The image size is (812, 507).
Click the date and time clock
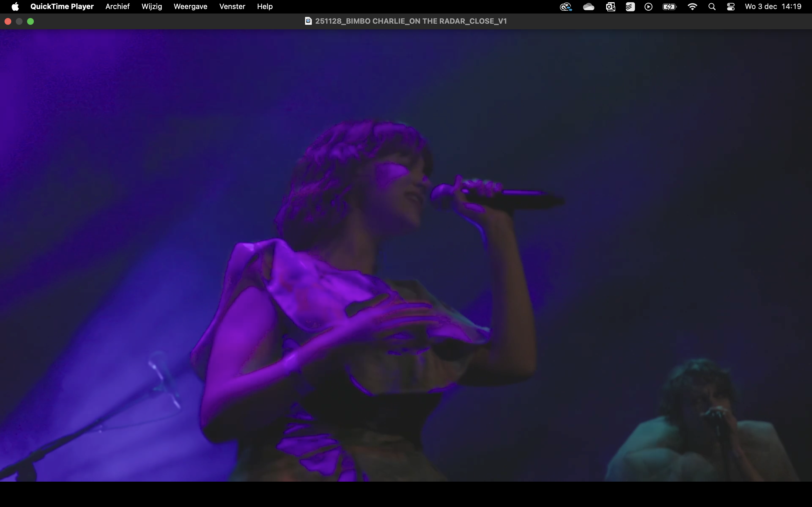pos(773,7)
